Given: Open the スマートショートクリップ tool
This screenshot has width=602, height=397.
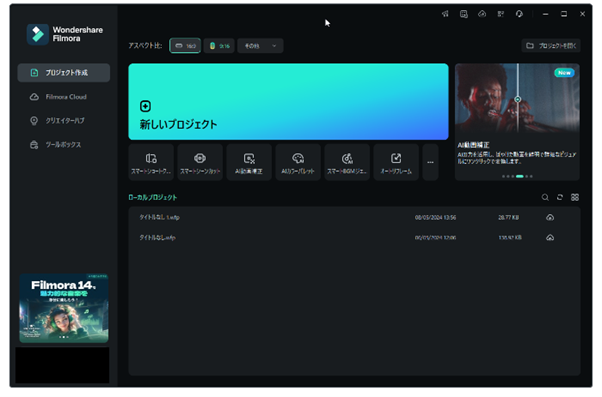Looking at the screenshot, I should pos(151,162).
